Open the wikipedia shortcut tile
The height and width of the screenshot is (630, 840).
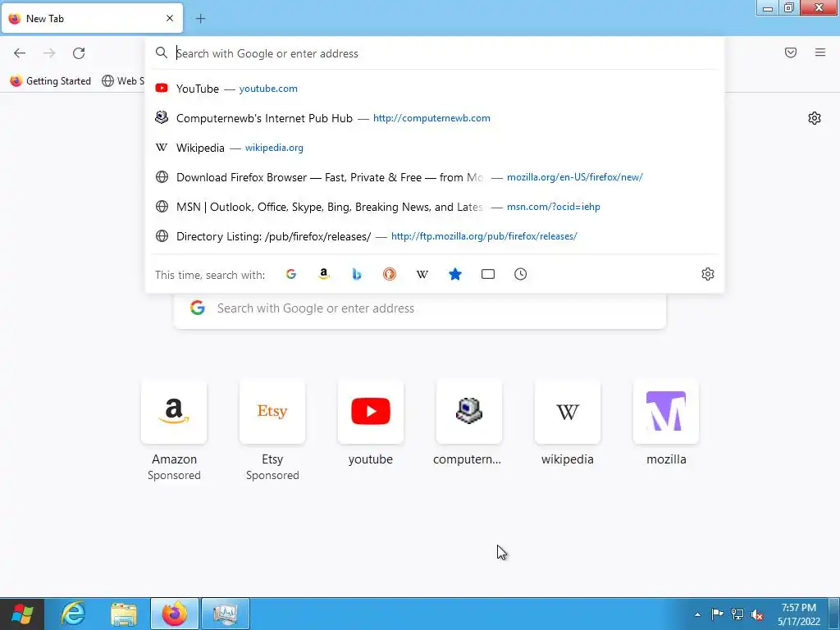[x=568, y=412]
